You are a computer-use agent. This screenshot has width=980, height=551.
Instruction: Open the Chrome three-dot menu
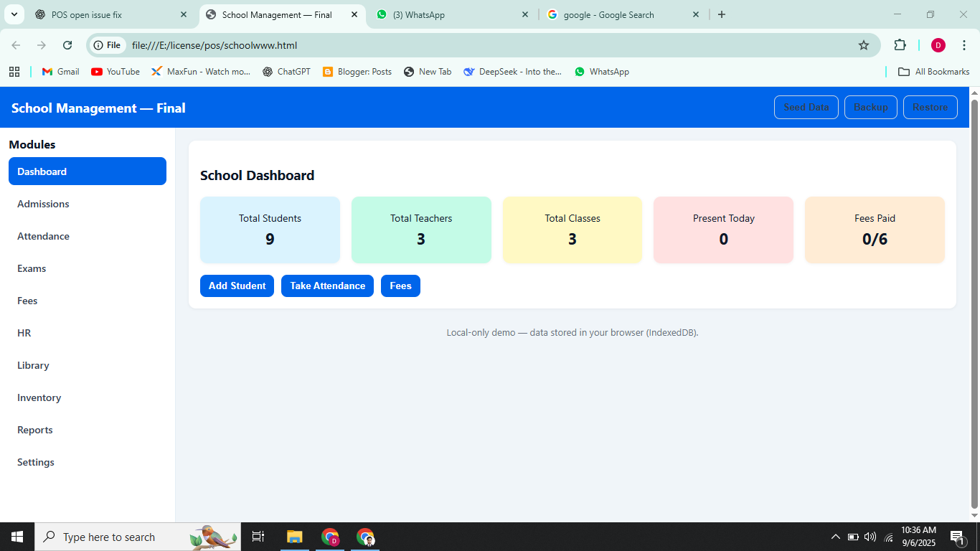tap(964, 44)
